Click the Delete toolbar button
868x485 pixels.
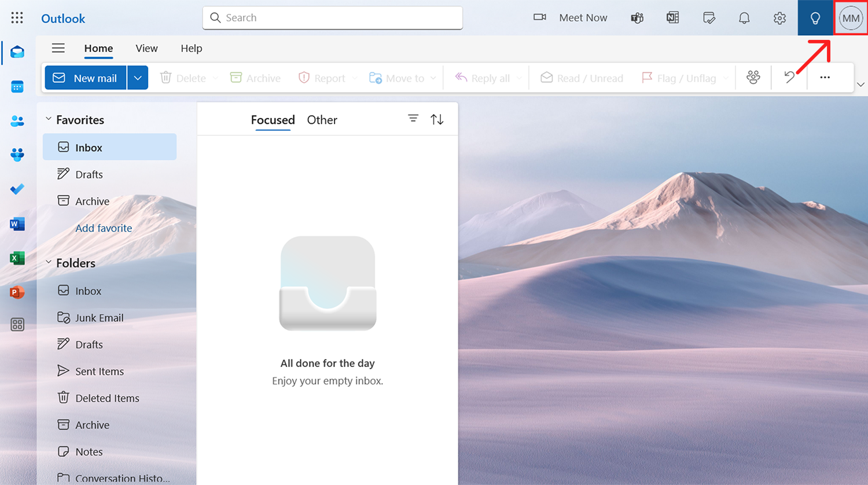pos(183,78)
